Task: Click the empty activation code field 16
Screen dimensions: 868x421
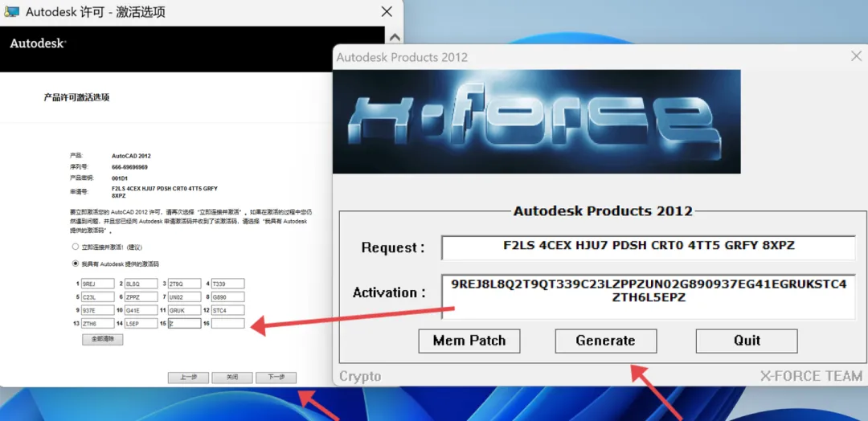Action: click(x=227, y=324)
